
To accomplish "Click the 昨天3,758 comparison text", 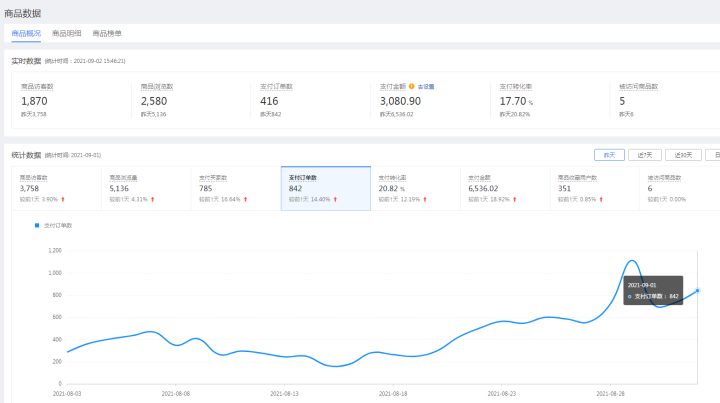I will click(x=34, y=114).
